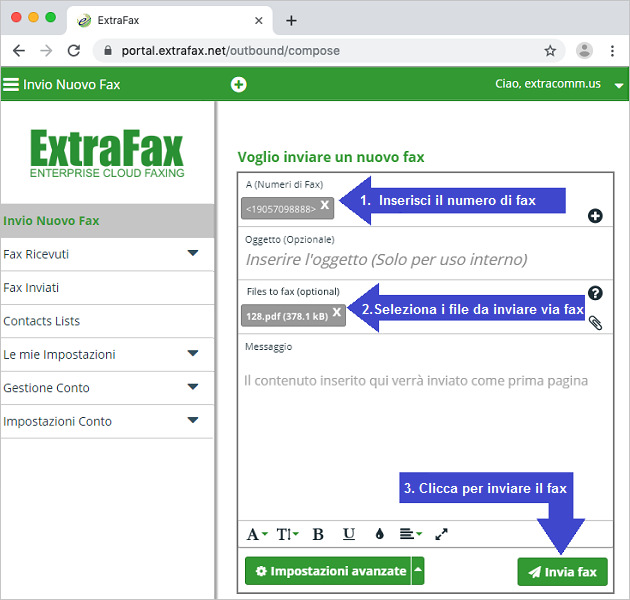
Task: Open a new browser tab
Action: tap(291, 20)
